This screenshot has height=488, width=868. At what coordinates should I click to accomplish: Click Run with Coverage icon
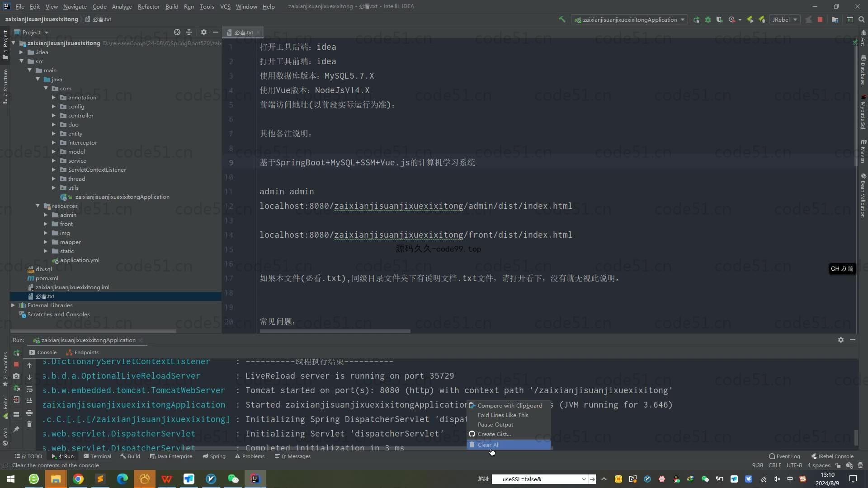720,19
